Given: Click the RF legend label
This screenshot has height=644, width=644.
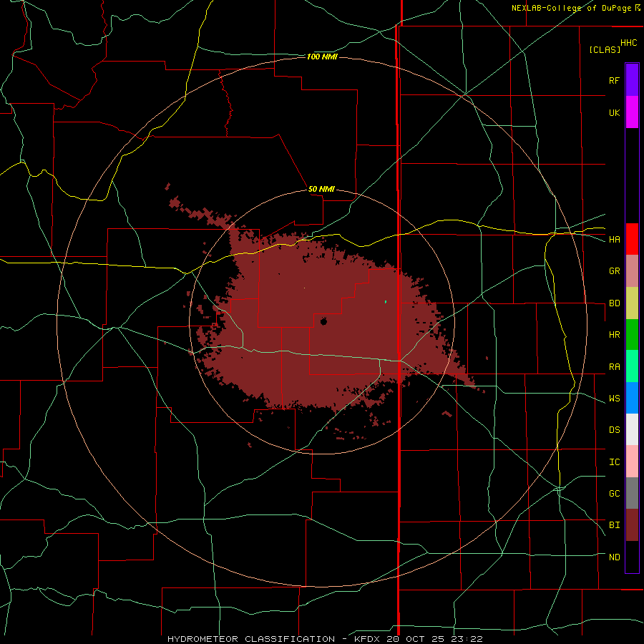Looking at the screenshot, I should 614,80.
